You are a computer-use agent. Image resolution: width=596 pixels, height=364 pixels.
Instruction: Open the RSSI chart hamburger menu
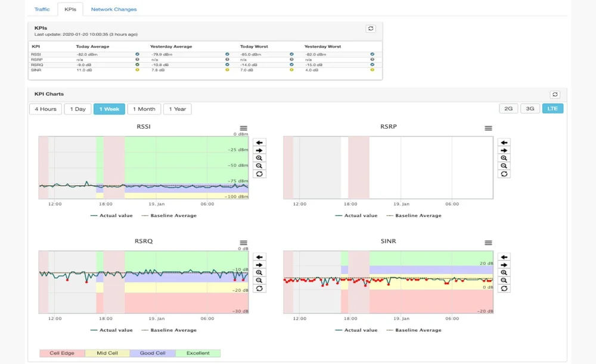[243, 127]
